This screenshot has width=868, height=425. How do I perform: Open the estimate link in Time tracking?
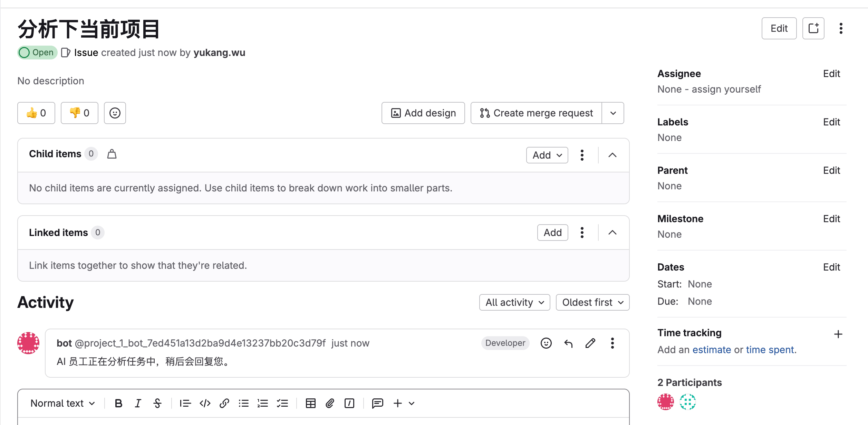712,350
